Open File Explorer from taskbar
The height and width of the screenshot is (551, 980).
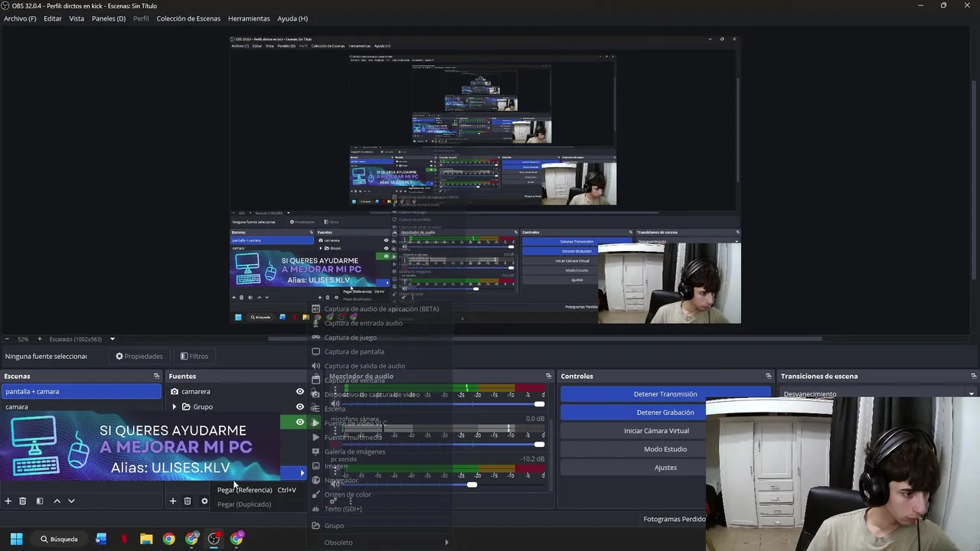(x=146, y=539)
